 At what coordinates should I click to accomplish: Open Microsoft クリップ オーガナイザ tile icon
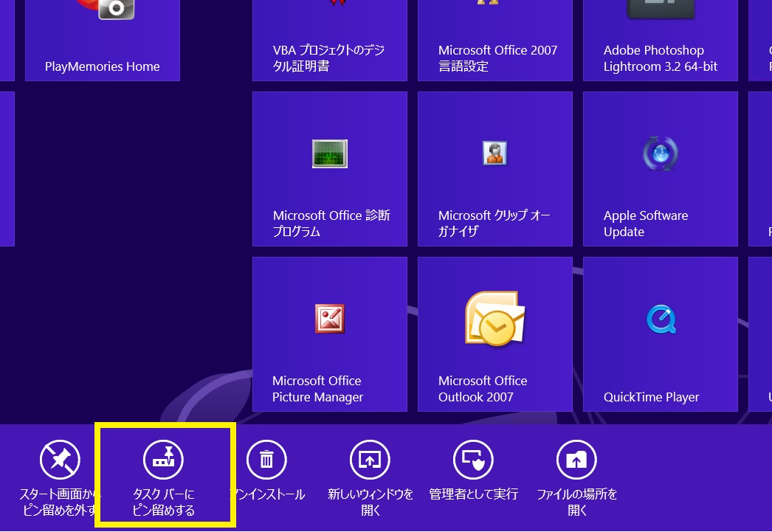click(494, 153)
